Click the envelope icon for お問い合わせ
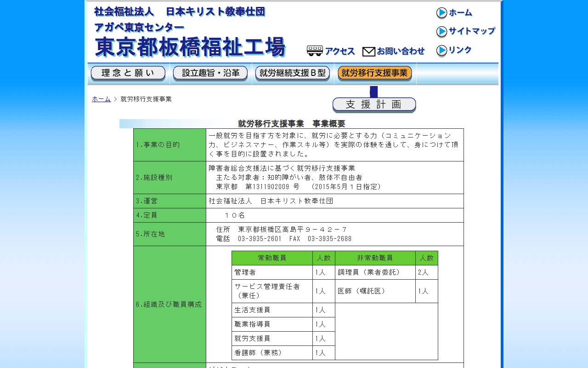 [369, 52]
